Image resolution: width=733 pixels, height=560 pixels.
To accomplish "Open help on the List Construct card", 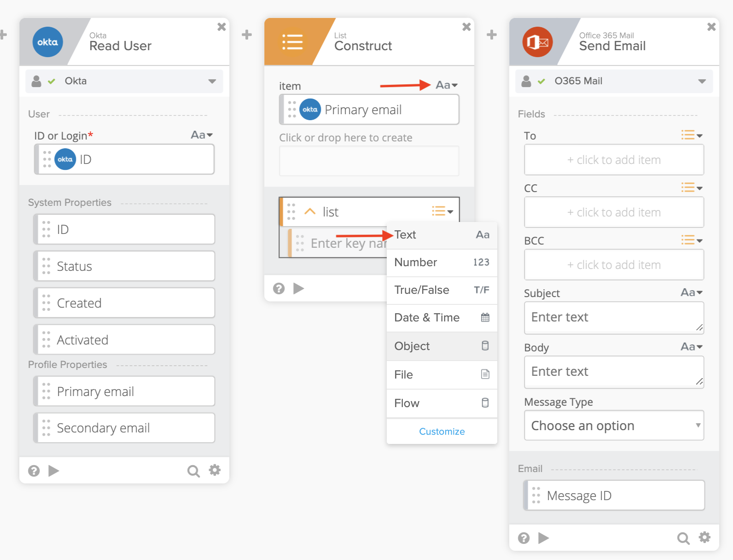I will (x=279, y=288).
